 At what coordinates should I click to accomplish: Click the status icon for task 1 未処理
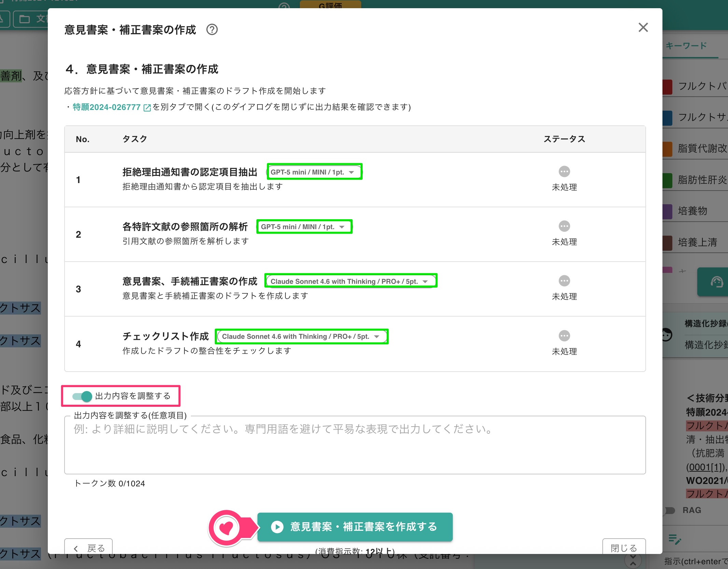564,171
